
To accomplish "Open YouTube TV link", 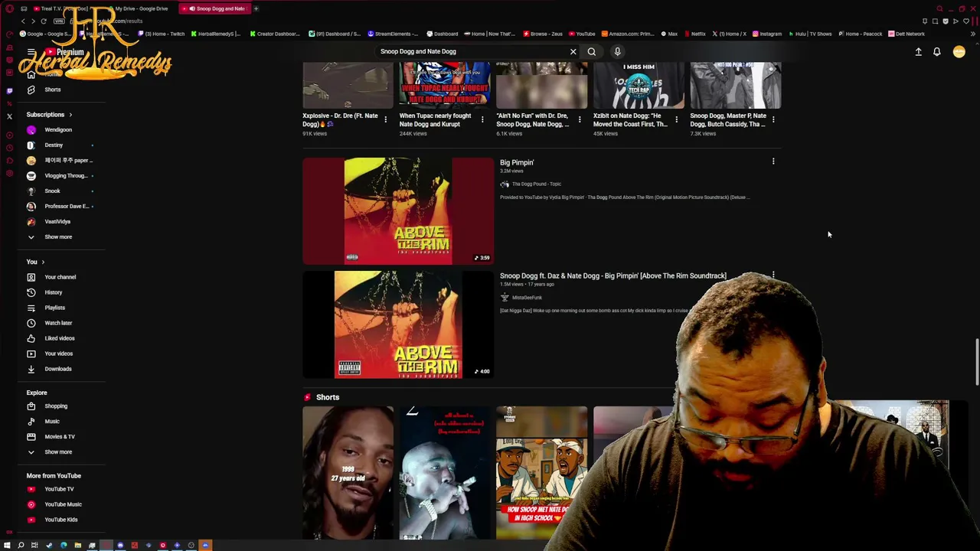I will pyautogui.click(x=58, y=489).
